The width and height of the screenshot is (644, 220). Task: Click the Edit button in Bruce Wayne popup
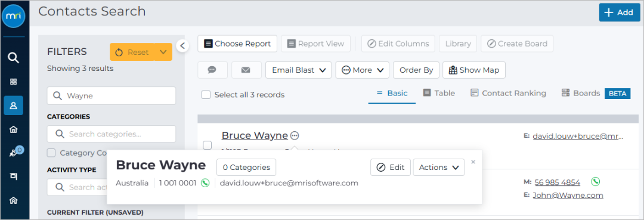(391, 168)
